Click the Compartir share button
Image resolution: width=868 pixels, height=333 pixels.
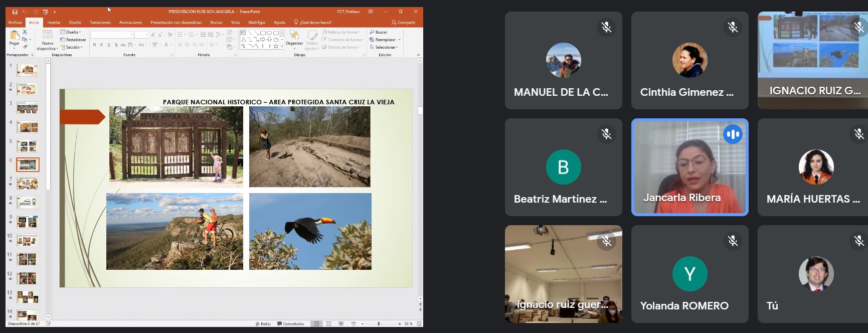404,23
